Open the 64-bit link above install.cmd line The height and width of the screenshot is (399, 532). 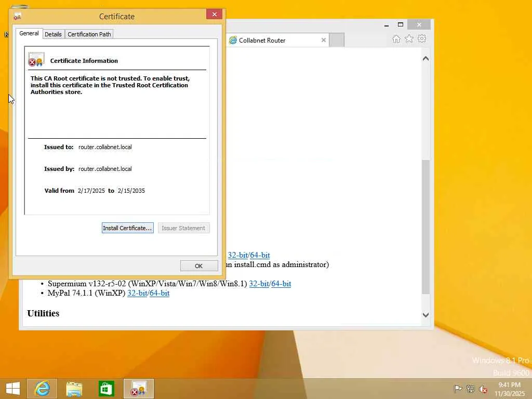pos(260,255)
